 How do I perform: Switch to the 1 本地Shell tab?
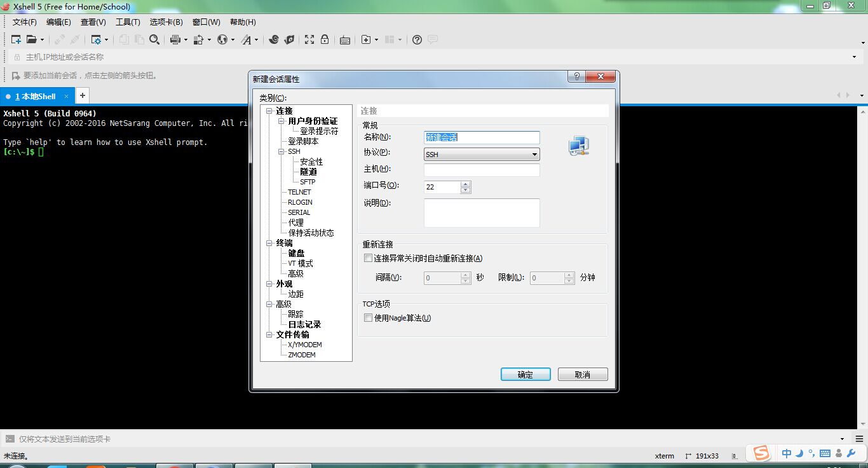coord(37,97)
